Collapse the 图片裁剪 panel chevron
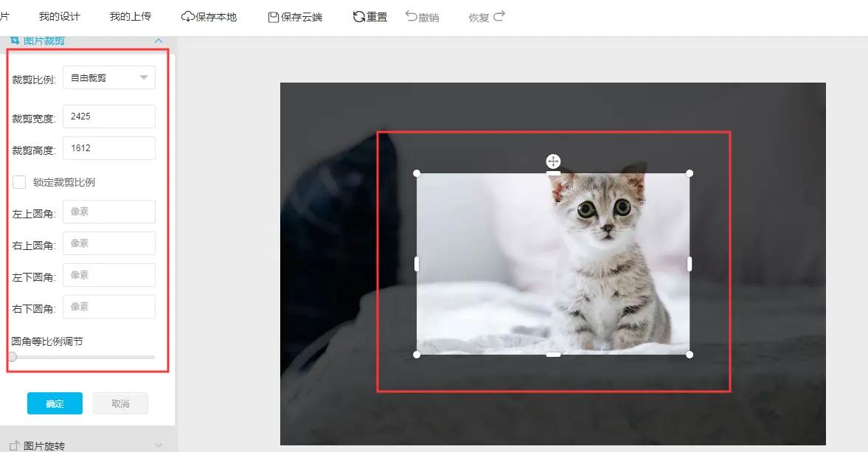This screenshot has width=868, height=452. [159, 41]
